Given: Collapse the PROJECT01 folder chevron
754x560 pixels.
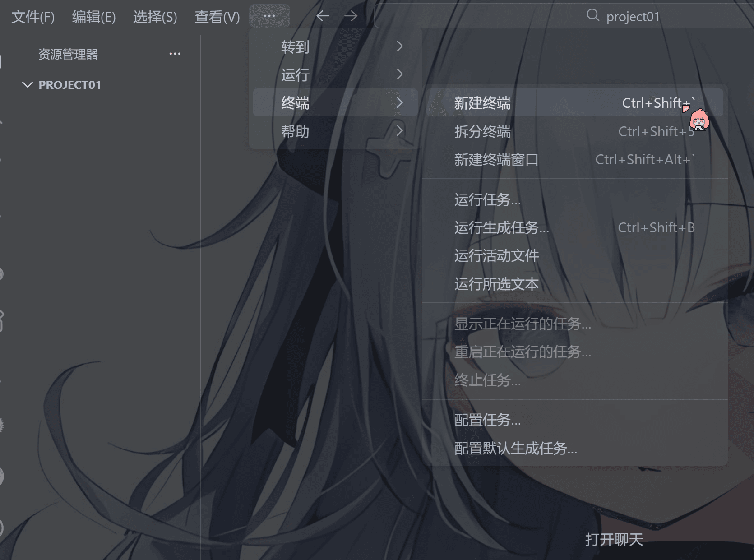Looking at the screenshot, I should click(28, 85).
